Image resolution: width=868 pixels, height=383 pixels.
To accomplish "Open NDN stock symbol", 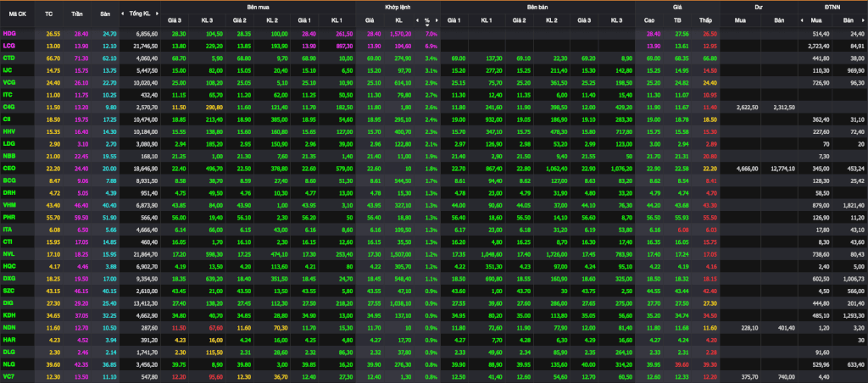I will pos(9,328).
